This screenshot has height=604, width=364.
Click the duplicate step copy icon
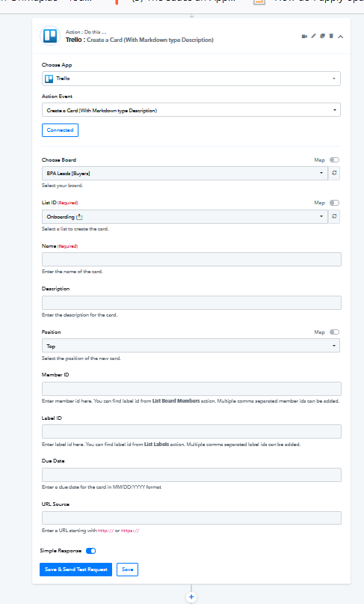(322, 36)
